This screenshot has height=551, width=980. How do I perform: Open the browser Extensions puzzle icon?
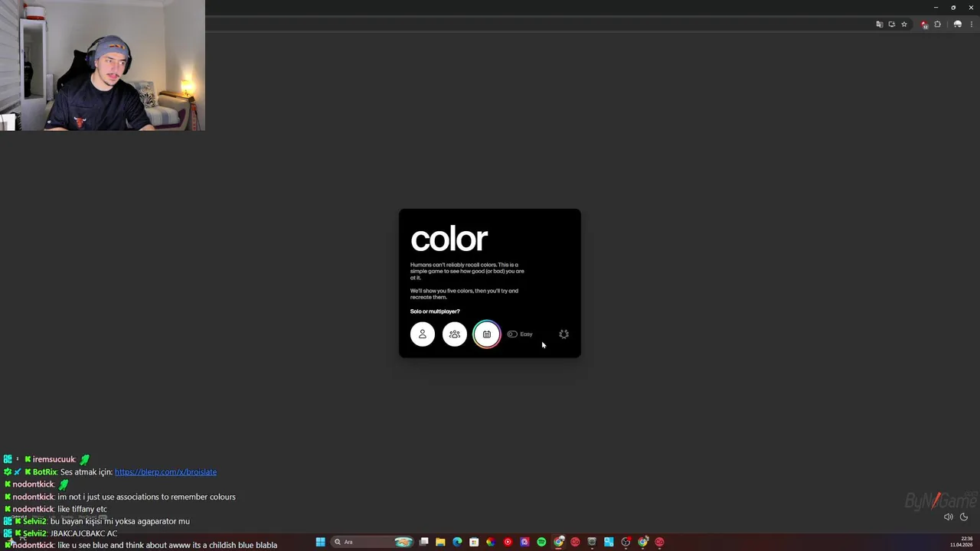tap(937, 24)
